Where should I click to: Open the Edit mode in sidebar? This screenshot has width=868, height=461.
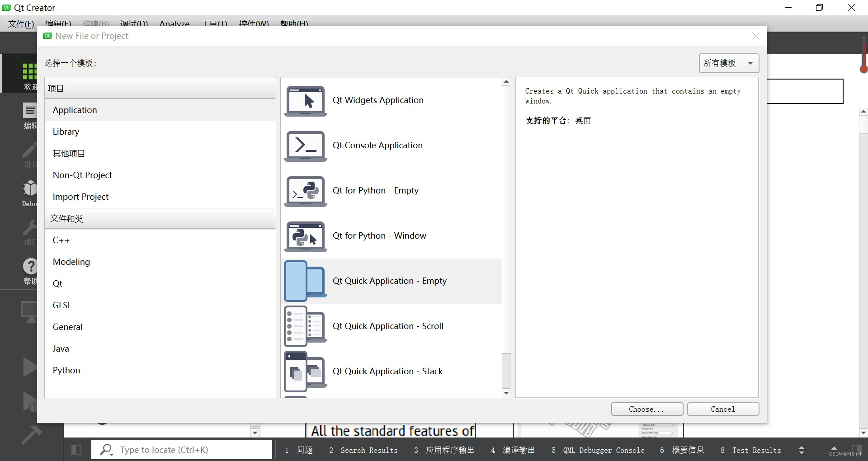coord(30,116)
